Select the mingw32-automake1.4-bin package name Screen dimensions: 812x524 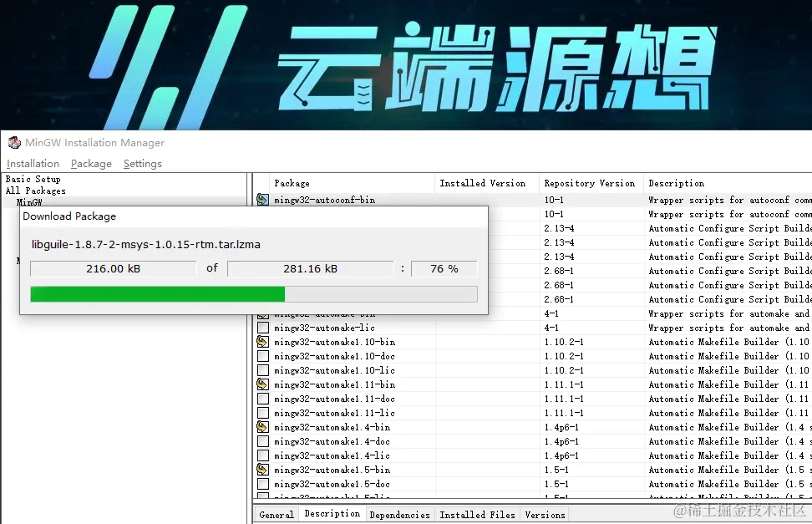(x=332, y=426)
